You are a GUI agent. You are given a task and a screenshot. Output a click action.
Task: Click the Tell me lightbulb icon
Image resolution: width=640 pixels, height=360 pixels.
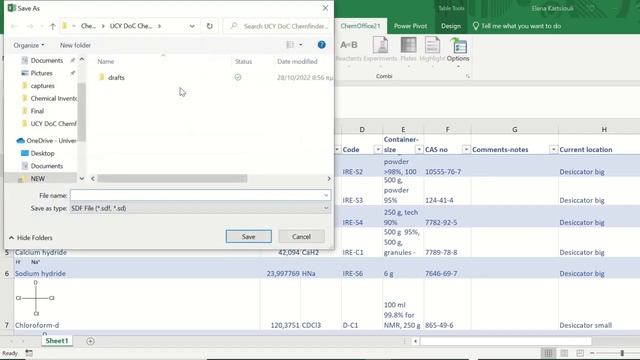pos(476,26)
